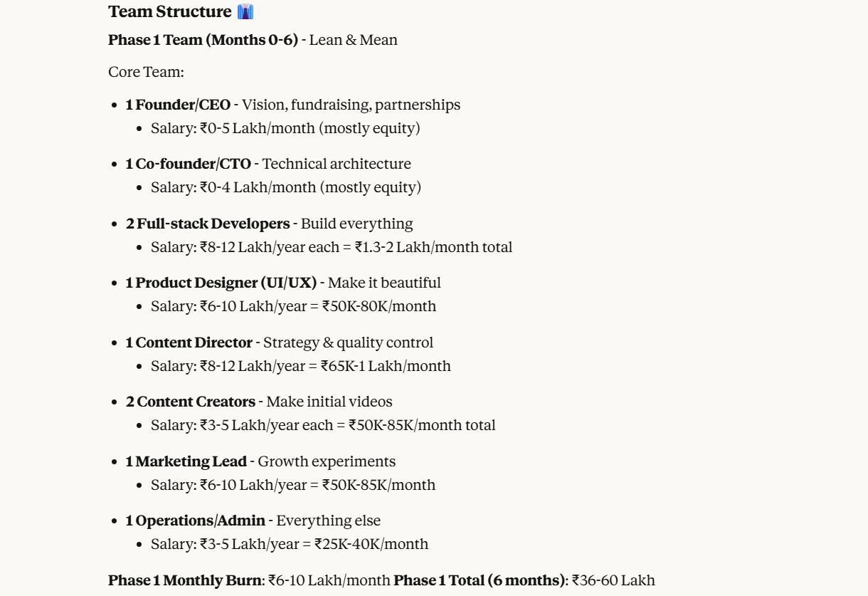Click the developers salary ₹8-12 Lakh line
The width and height of the screenshot is (868, 596).
click(x=331, y=247)
